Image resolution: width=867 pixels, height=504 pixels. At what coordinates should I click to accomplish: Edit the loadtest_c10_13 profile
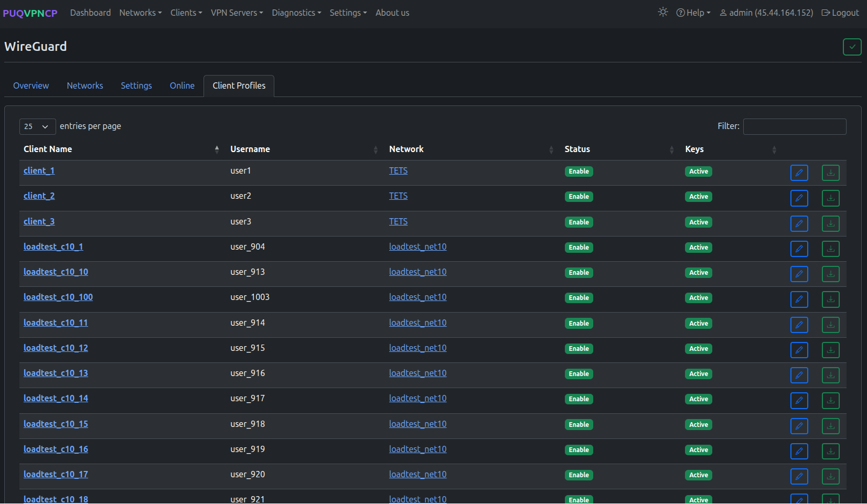coord(799,375)
